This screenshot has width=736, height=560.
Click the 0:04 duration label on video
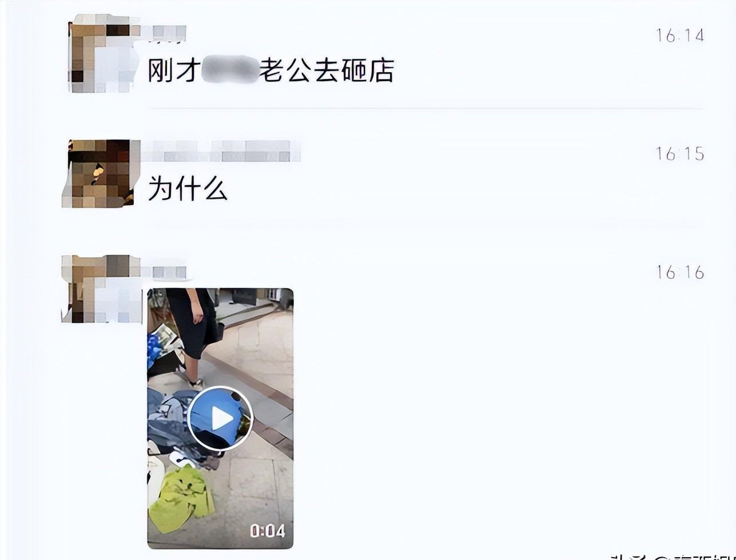pos(267,531)
